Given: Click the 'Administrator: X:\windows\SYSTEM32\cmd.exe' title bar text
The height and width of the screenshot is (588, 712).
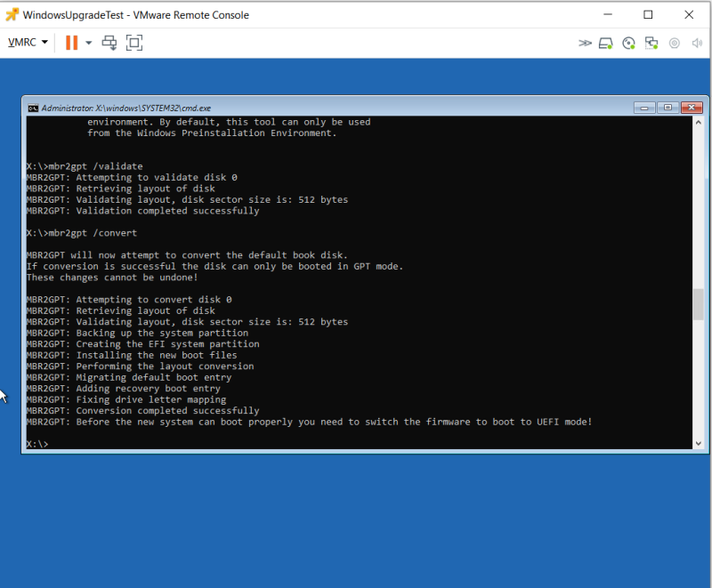Looking at the screenshot, I should [126, 108].
